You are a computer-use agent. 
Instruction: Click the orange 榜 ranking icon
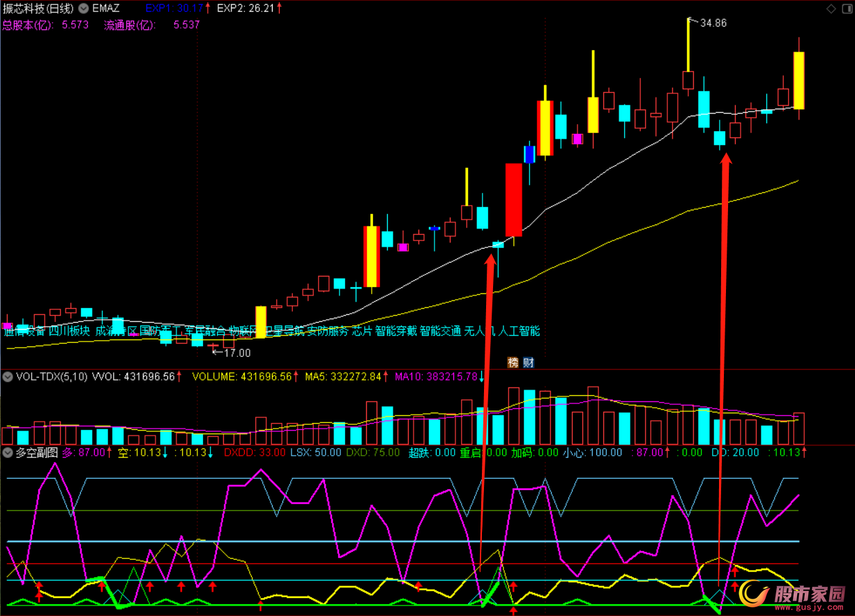tap(513, 362)
